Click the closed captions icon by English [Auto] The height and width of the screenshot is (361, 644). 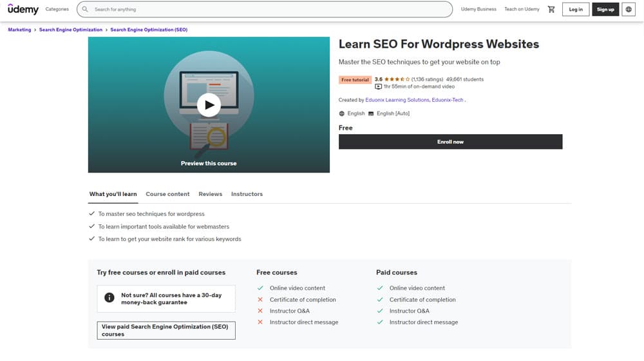pos(371,113)
